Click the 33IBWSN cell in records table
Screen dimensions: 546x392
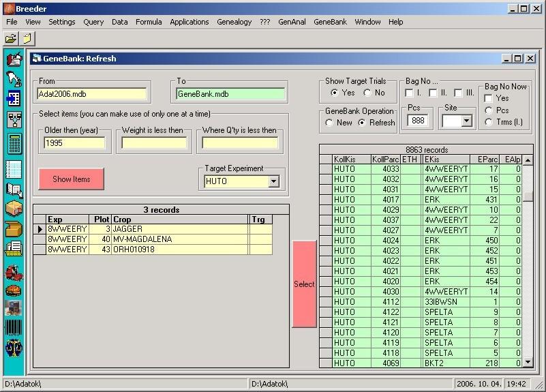(x=446, y=302)
